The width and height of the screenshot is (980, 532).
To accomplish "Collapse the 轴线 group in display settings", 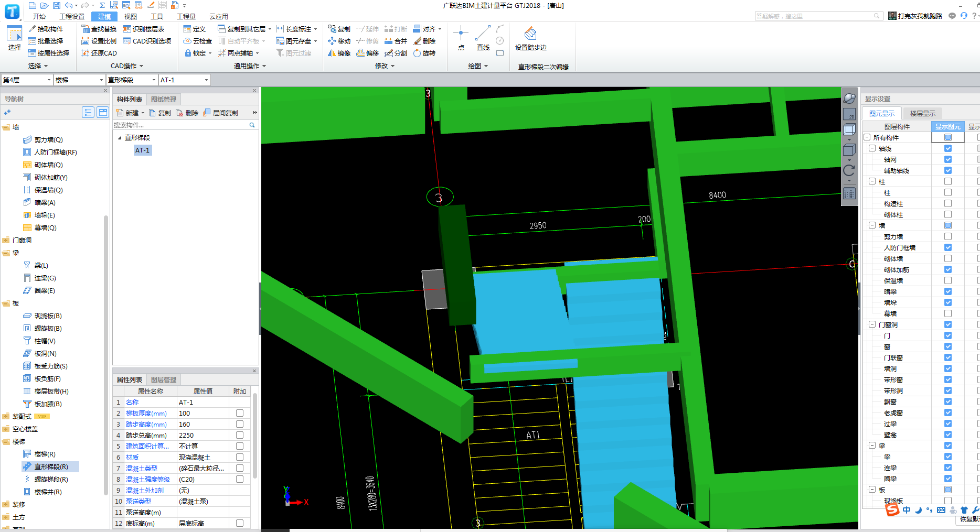I will [x=872, y=148].
